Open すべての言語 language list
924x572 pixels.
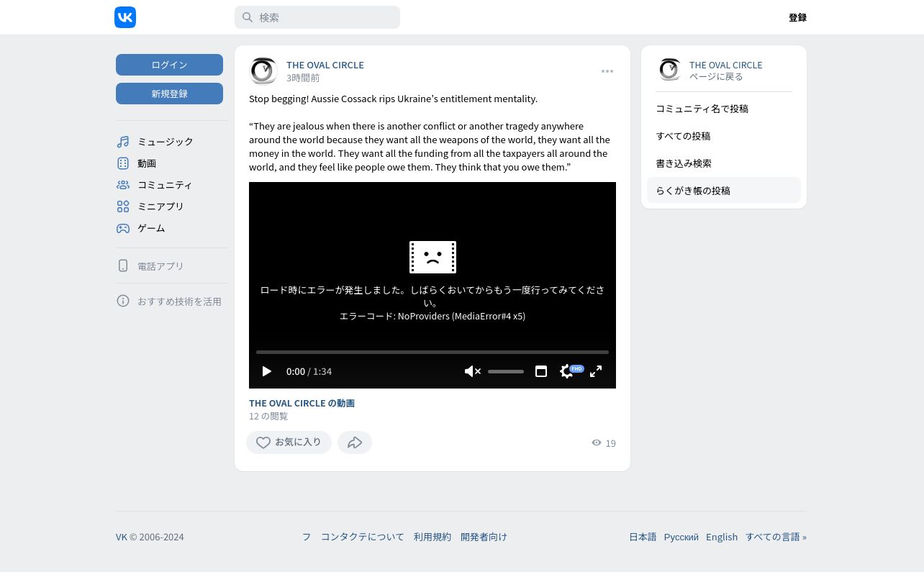pos(776,537)
